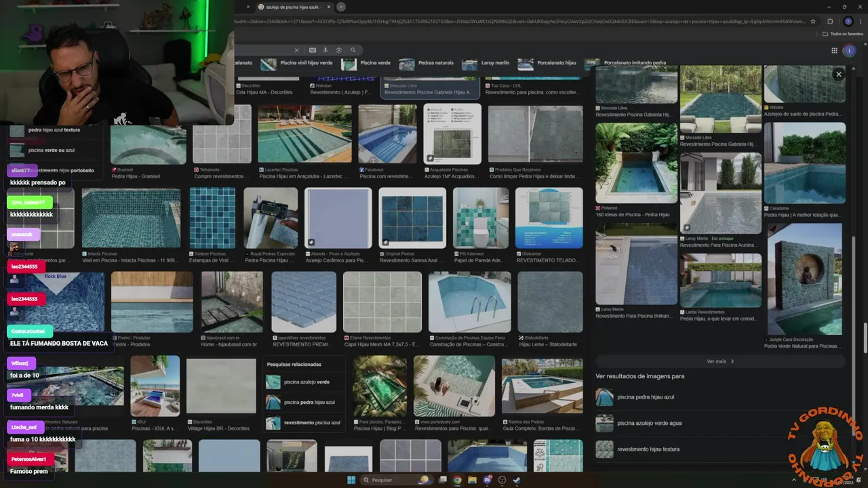Bookmark this page with the star icon

point(813,21)
